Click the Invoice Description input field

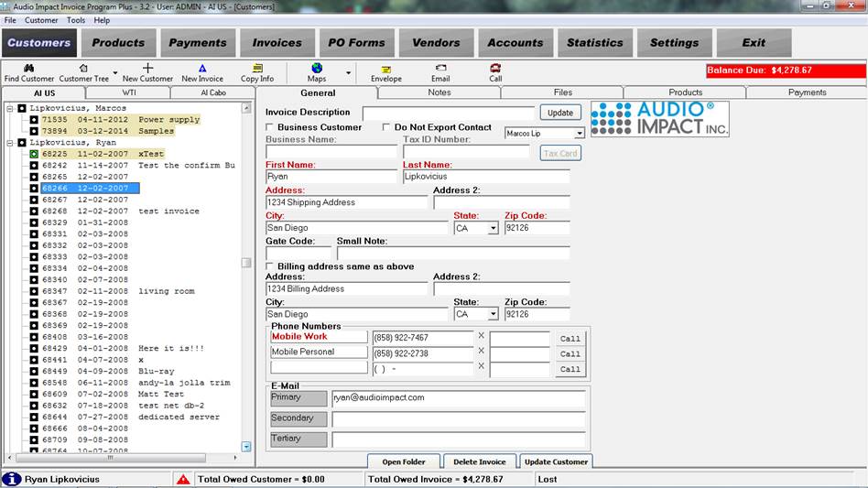click(448, 114)
